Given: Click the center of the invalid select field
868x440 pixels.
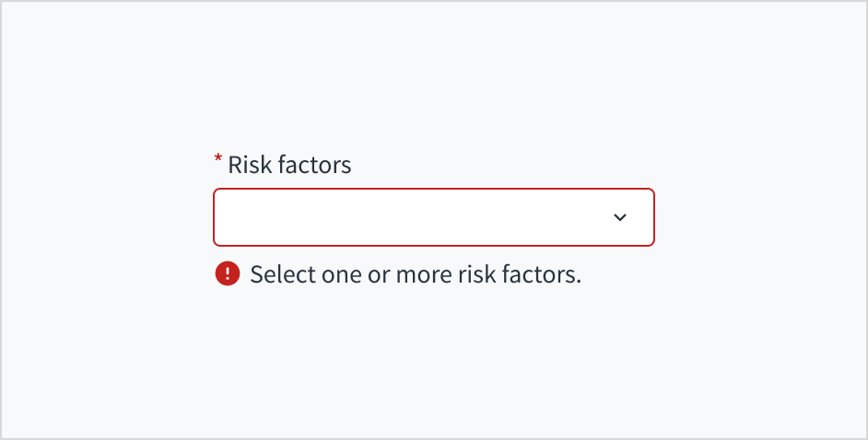Looking at the screenshot, I should (433, 217).
